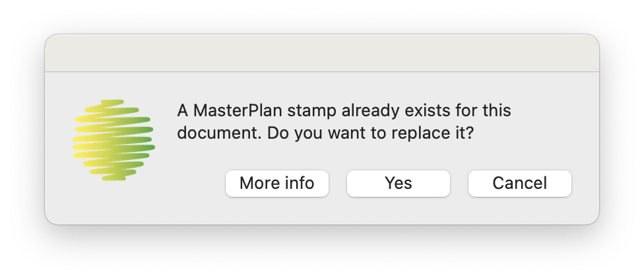The image size is (644, 280).
Task: Click the dialog's empty title bar
Action: (x=321, y=53)
